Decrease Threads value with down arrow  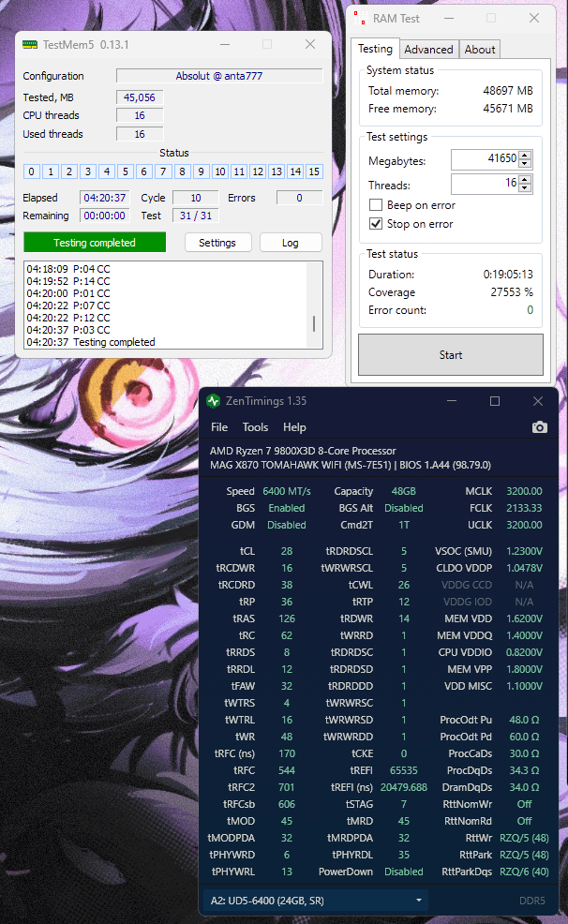coord(526,188)
